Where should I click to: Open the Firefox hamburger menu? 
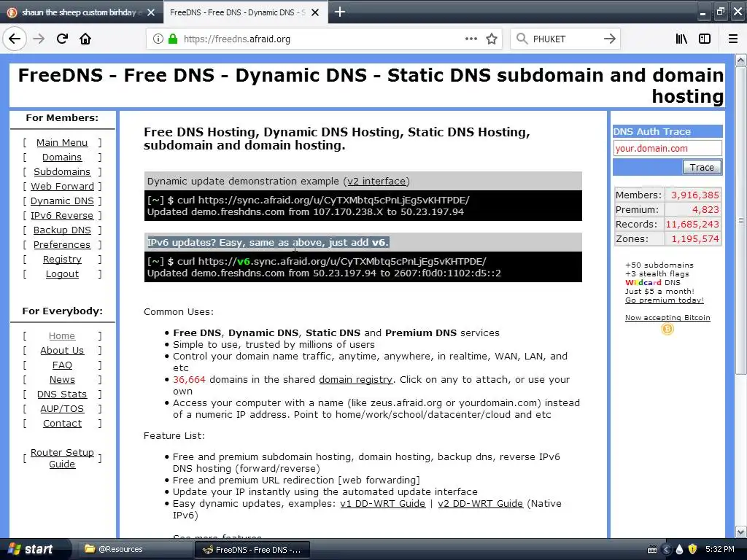(733, 39)
